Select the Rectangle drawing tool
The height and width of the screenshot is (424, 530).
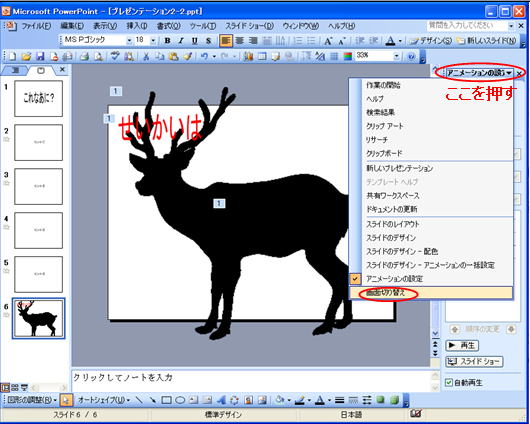[x=166, y=400]
